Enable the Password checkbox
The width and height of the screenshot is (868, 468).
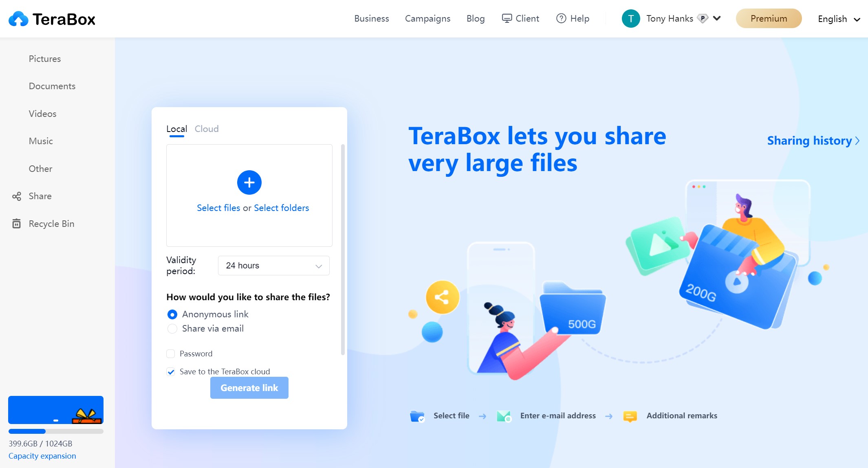click(x=171, y=353)
